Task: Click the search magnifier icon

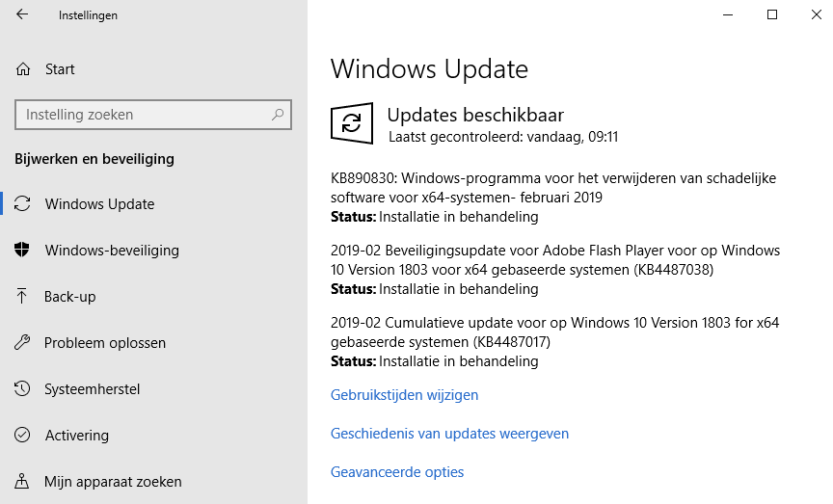Action: 278,115
